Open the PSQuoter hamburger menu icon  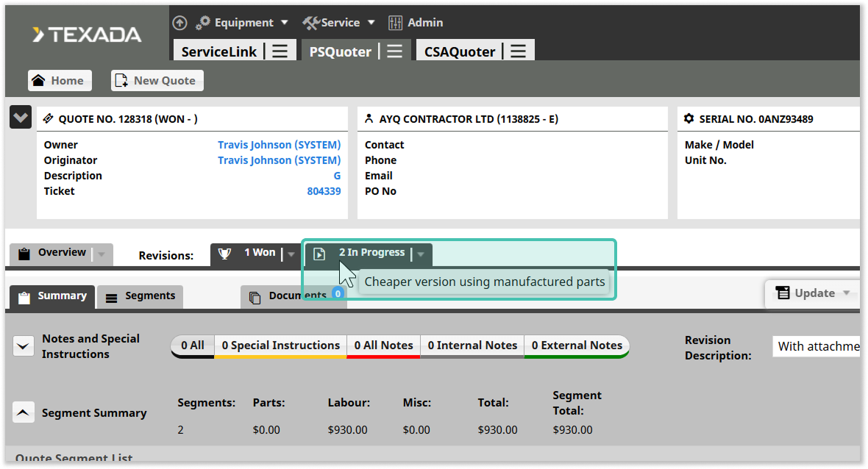(x=395, y=51)
